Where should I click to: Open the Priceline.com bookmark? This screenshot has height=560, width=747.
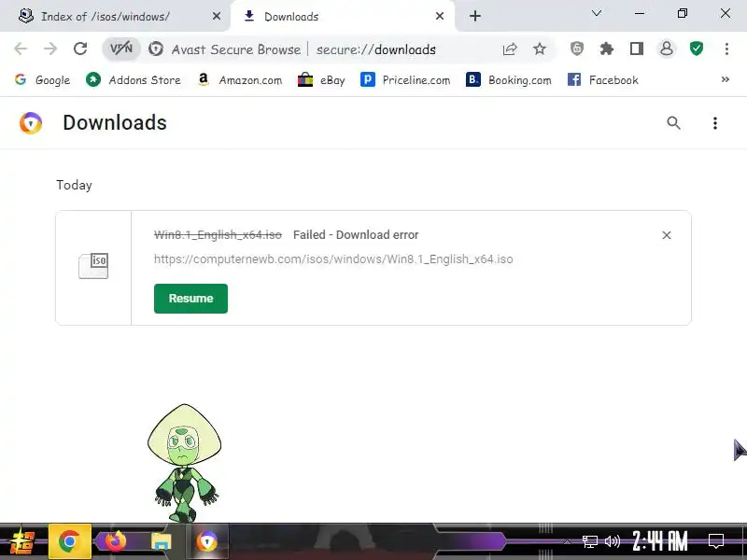coord(405,80)
